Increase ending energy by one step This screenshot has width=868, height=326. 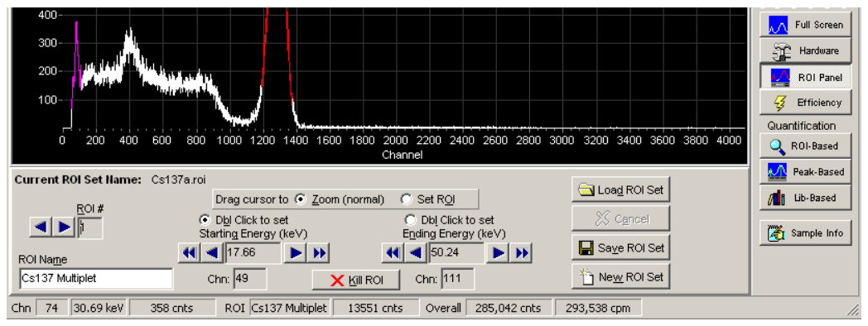pos(499,253)
